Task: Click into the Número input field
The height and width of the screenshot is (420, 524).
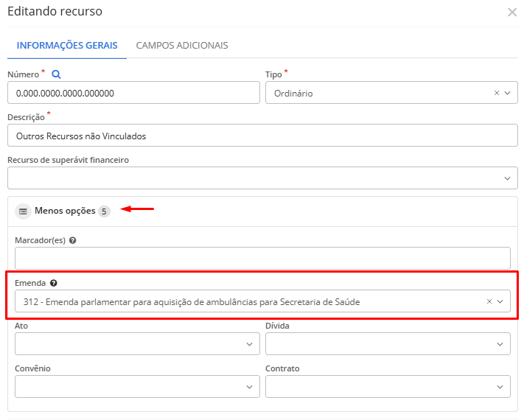Action: tap(133, 94)
